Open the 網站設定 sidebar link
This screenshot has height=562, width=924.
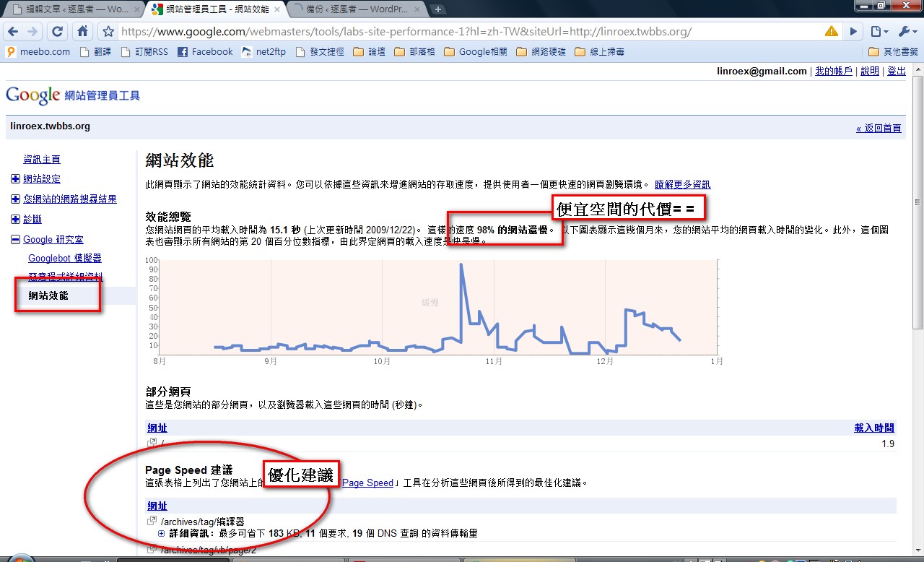(42, 179)
